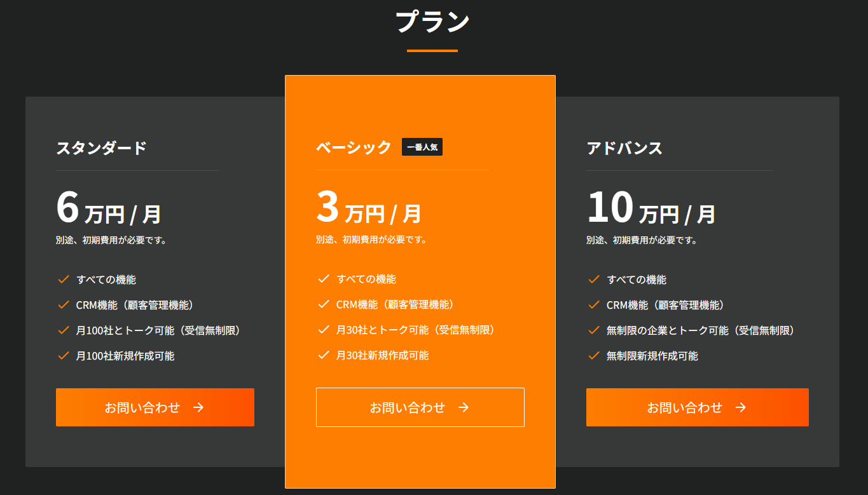Viewport: 868px width, 495px height.
Task: Click the checkmark beside 月30社とトーク可能
Action: click(324, 330)
